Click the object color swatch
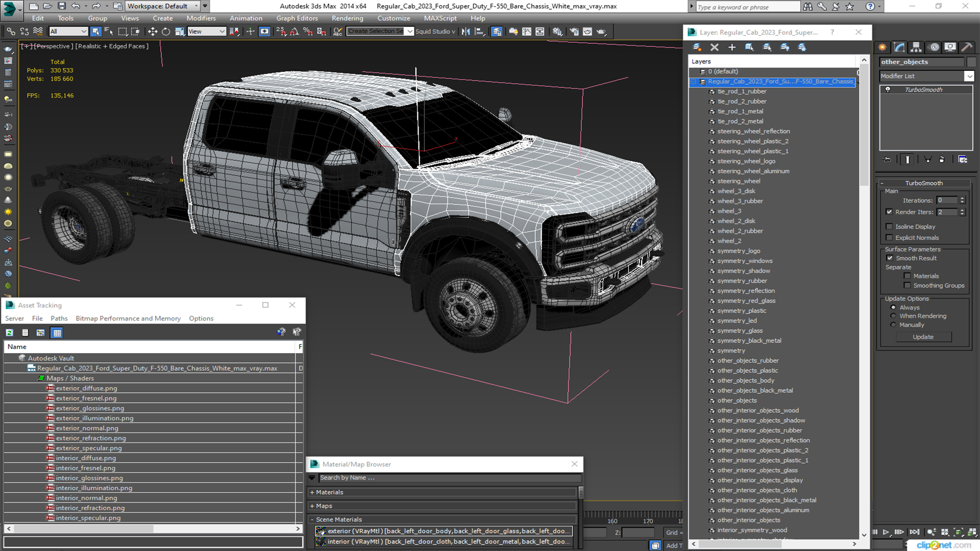The width and height of the screenshot is (980, 551). tap(971, 62)
